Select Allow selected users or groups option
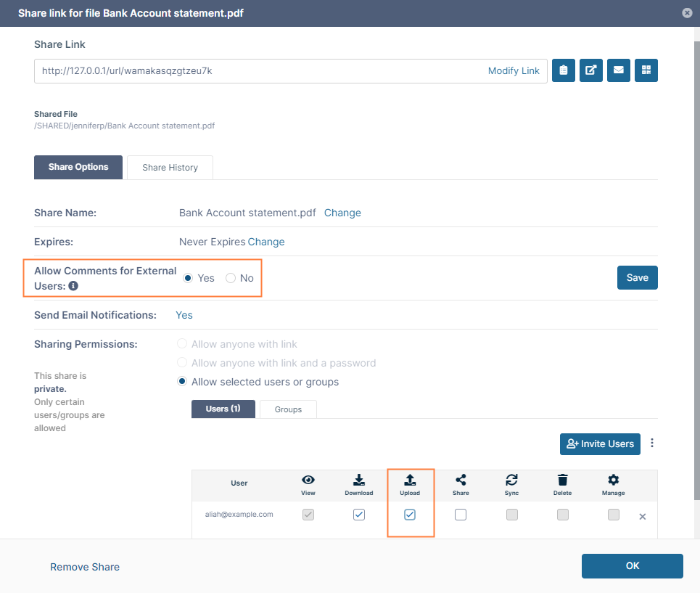 [182, 382]
